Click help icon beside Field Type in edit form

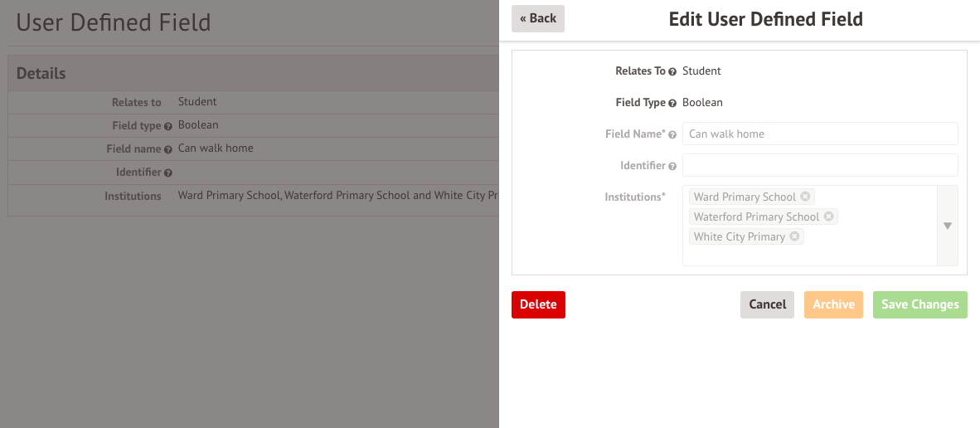(673, 103)
